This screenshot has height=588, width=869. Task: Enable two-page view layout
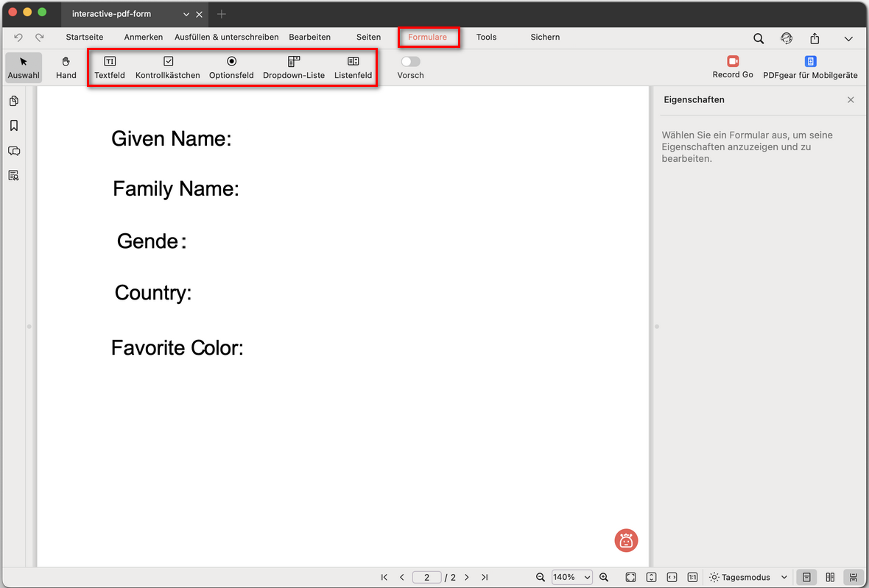830,578
